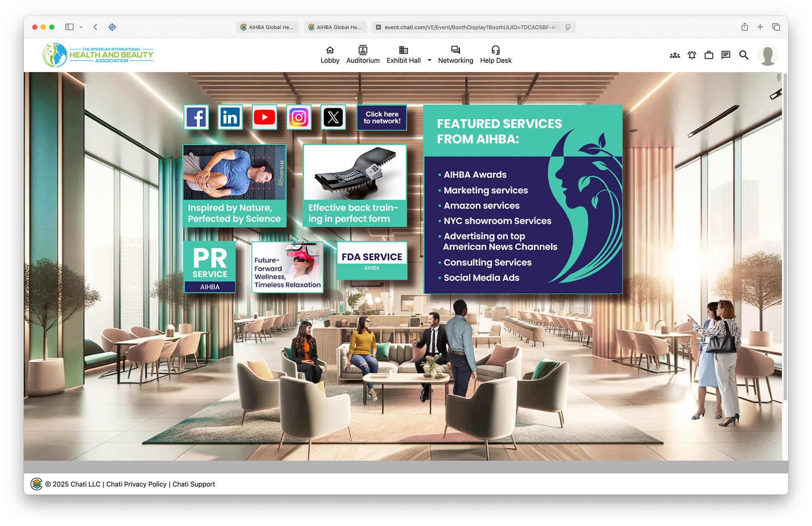Click the 'Click here to network!' button
The image size is (812, 526).
pos(382,118)
